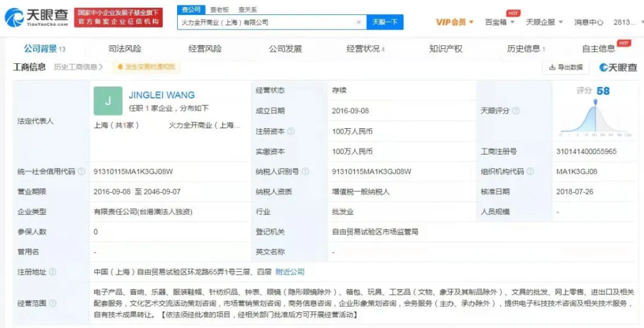Viewport: 644px width, 328px height.
Task: Click the founding date 2016-09-08
Action: (x=350, y=111)
